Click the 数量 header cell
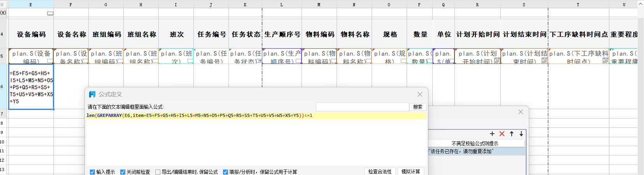Image resolution: width=644 pixels, height=175 pixels. pyautogui.click(x=420, y=34)
